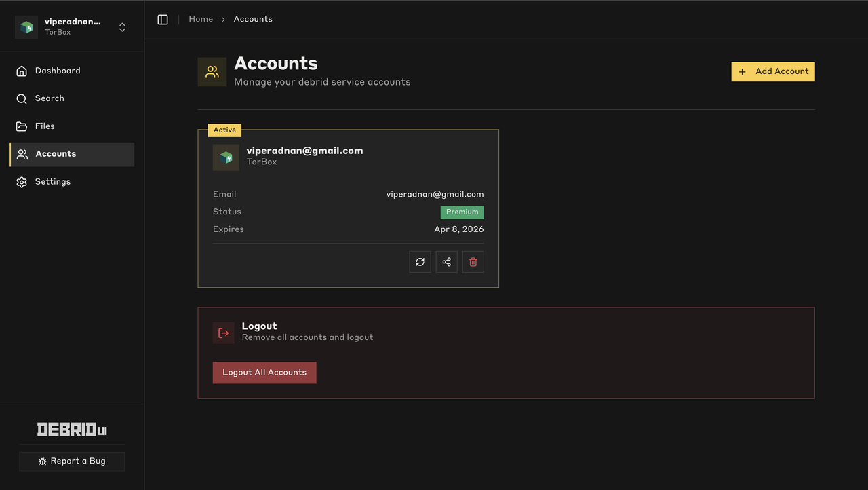The width and height of the screenshot is (868, 490).
Task: Click the Dashboard home icon
Action: (22, 71)
